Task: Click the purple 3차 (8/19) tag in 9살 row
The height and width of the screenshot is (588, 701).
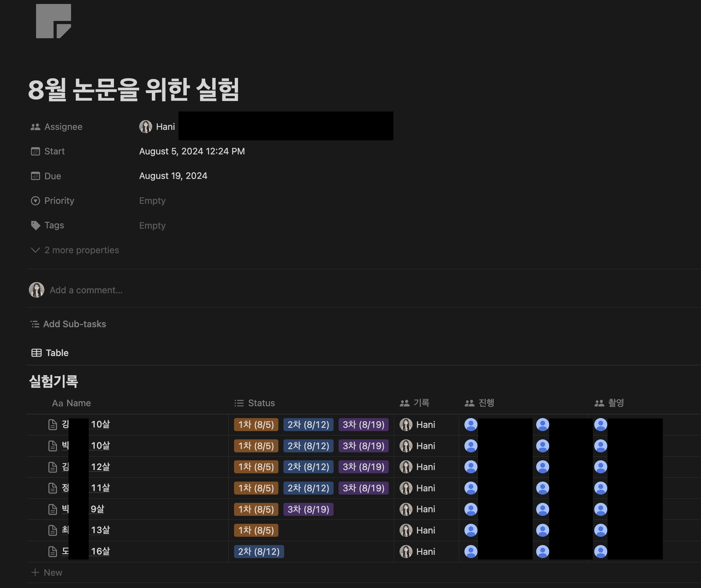Action: coord(308,509)
